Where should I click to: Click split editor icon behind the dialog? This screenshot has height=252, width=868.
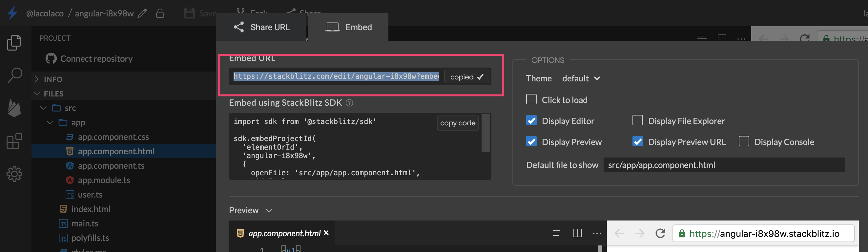722,37
